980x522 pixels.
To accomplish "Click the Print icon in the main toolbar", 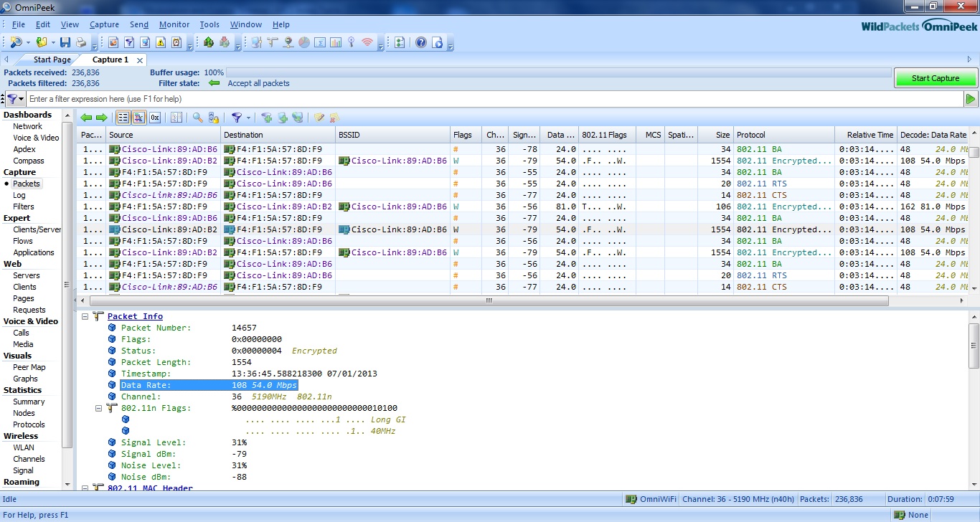I will tap(81, 42).
